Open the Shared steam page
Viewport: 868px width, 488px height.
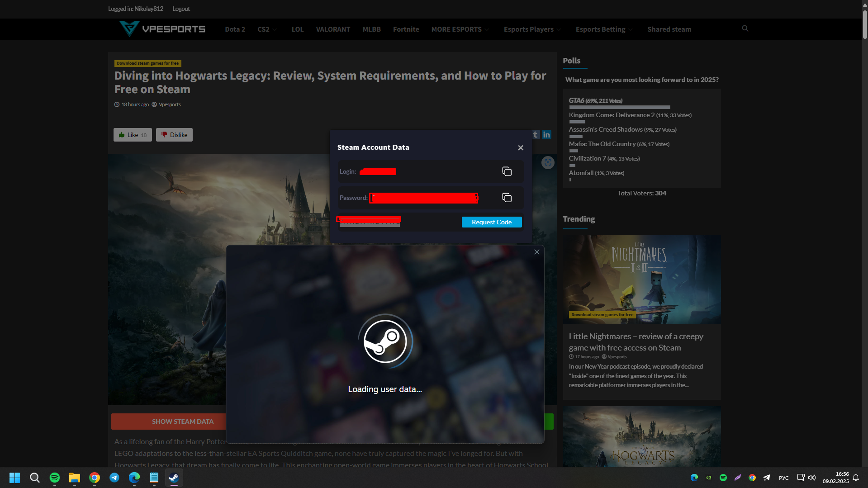pos(669,29)
